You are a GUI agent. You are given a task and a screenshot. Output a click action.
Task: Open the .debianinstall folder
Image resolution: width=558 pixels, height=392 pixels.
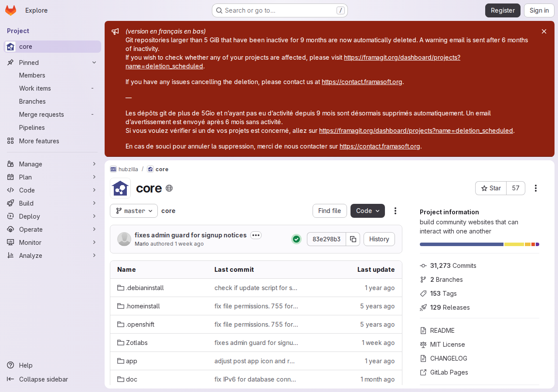(145, 288)
